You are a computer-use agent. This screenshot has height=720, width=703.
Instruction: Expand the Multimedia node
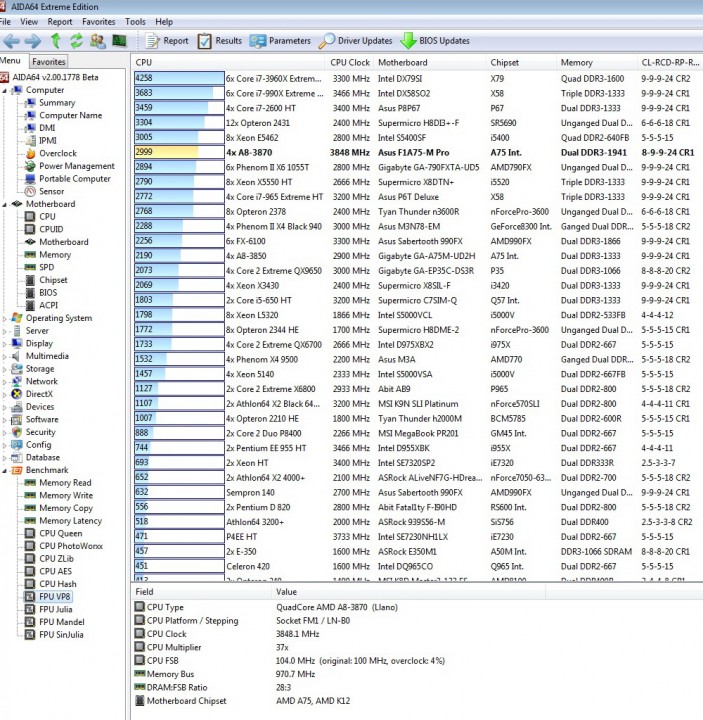pos(5,356)
